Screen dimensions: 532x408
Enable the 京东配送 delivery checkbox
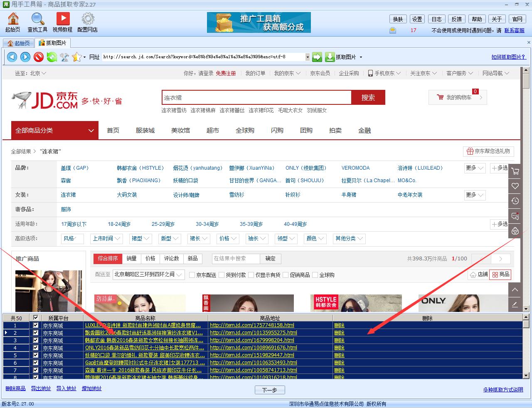point(192,275)
